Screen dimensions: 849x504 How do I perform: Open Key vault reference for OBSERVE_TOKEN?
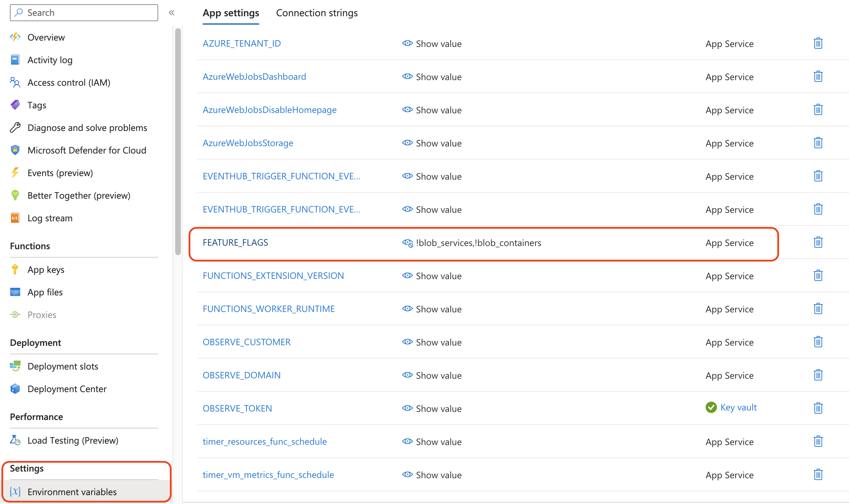[x=738, y=408]
